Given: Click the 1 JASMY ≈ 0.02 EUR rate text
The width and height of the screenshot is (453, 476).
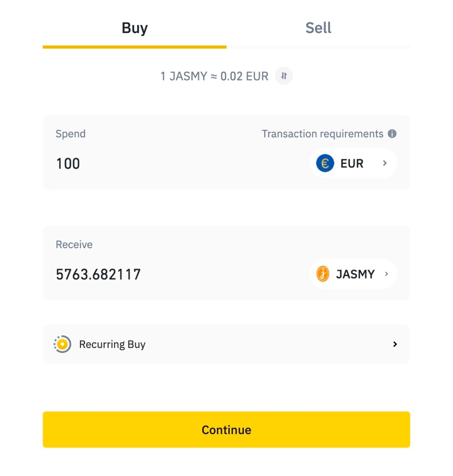Looking at the screenshot, I should click(214, 76).
